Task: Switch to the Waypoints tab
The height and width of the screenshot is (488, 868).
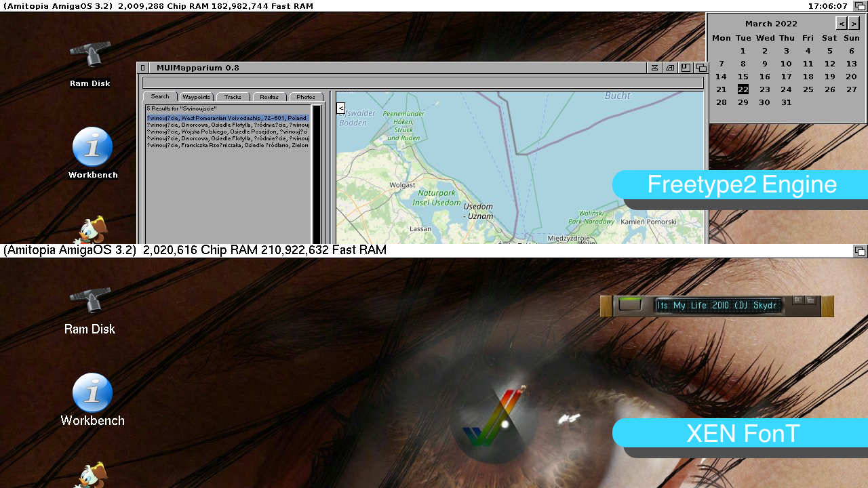Action: (x=196, y=97)
